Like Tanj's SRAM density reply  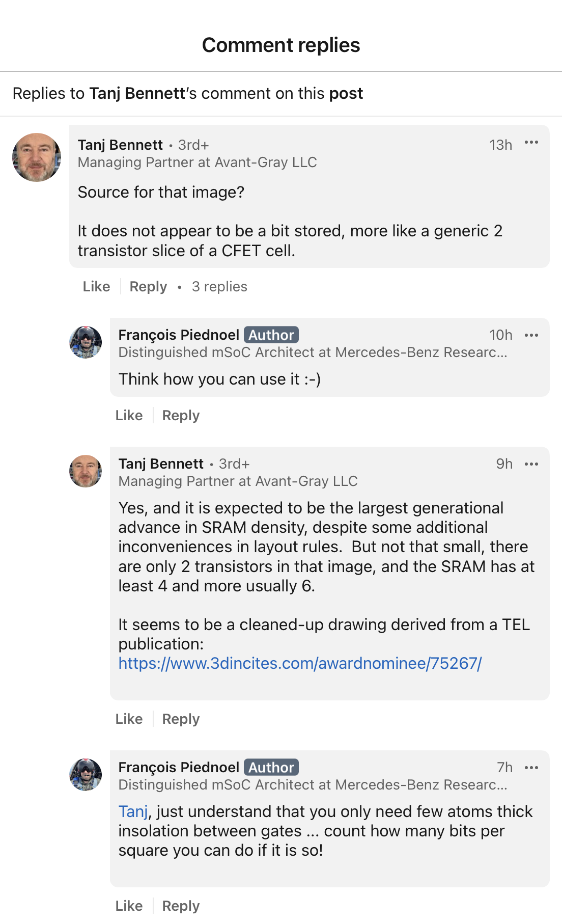coord(129,719)
